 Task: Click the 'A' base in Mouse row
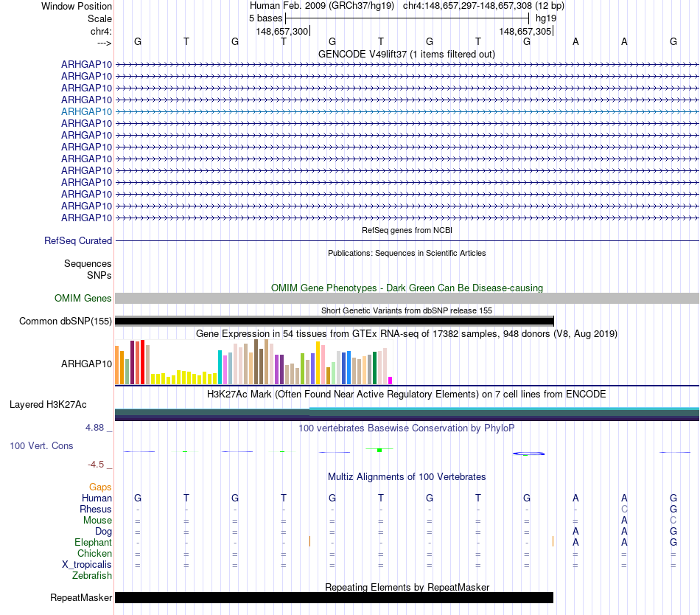pos(624,521)
